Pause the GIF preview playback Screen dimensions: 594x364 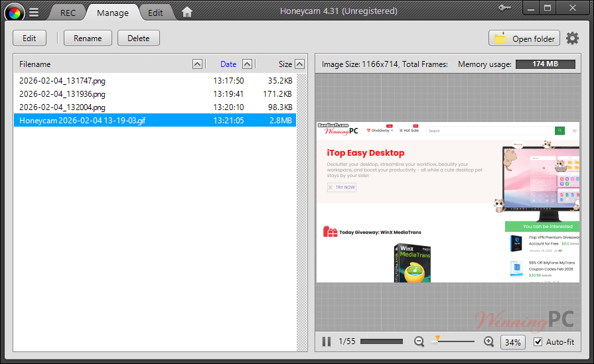point(326,341)
